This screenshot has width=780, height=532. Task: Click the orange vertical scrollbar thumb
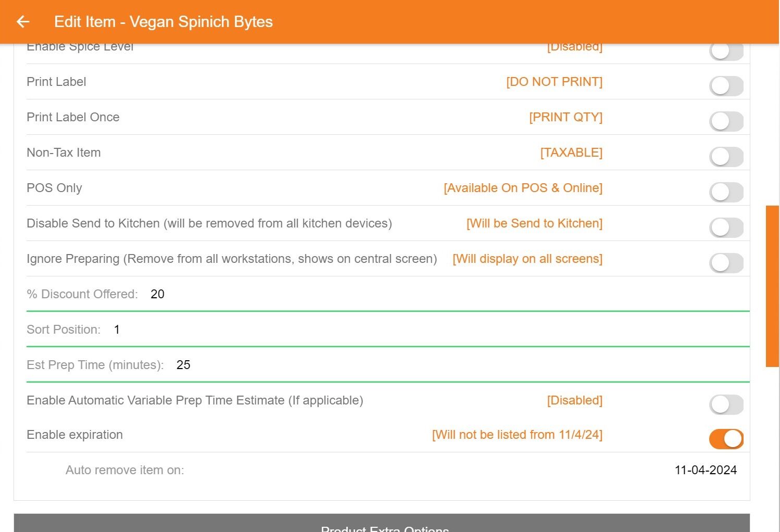point(772,286)
